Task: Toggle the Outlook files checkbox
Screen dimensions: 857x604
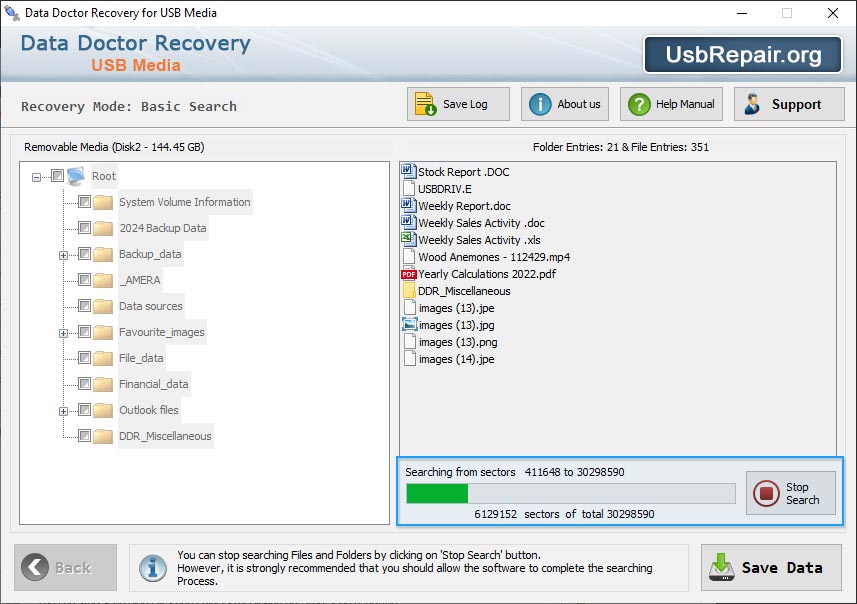Action: 84,409
